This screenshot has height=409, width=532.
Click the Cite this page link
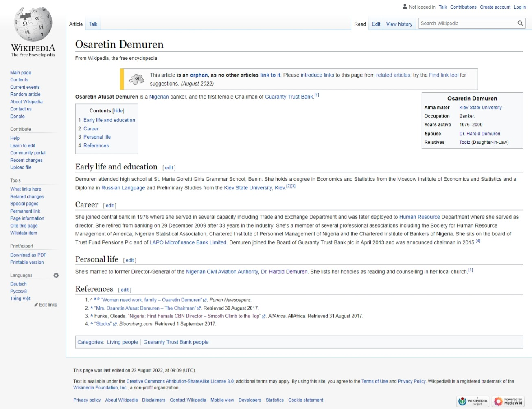coord(24,226)
